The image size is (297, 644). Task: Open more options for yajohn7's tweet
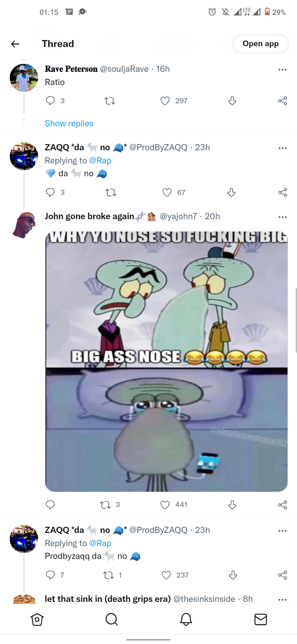[283, 217]
